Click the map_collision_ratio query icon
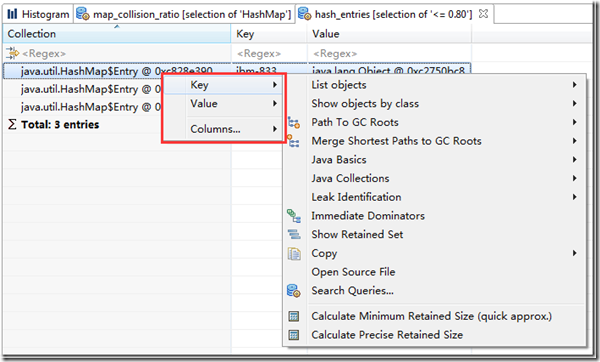This screenshot has height=362, width=600. pos(83,14)
